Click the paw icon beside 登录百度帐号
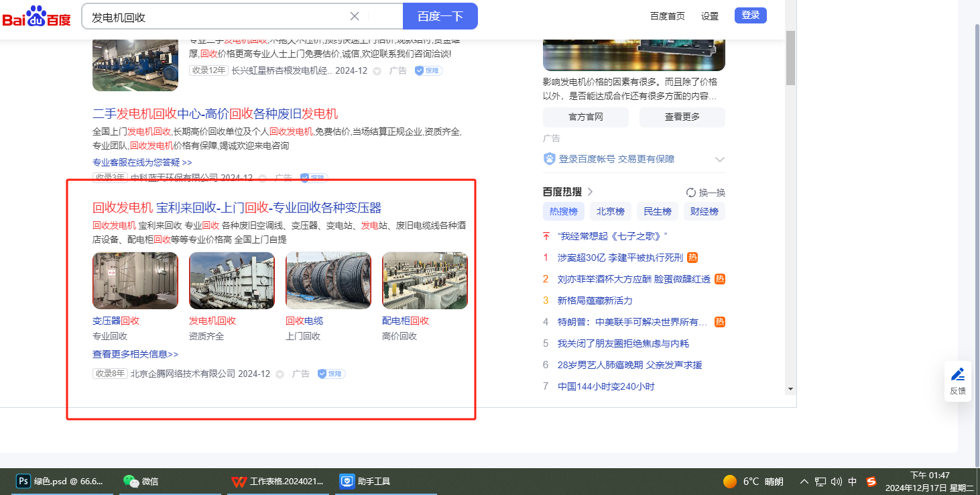This screenshot has height=495, width=980. coord(550,159)
